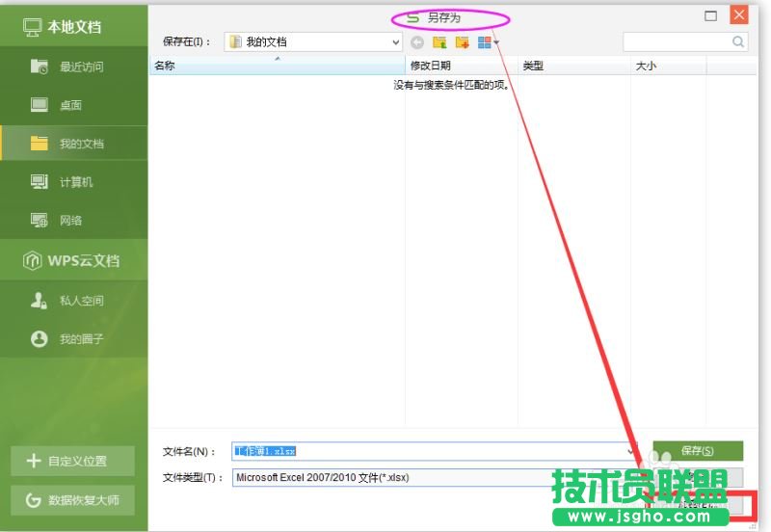Sort by 名称 column header
Viewport: 771px width, 532px height.
click(277, 66)
